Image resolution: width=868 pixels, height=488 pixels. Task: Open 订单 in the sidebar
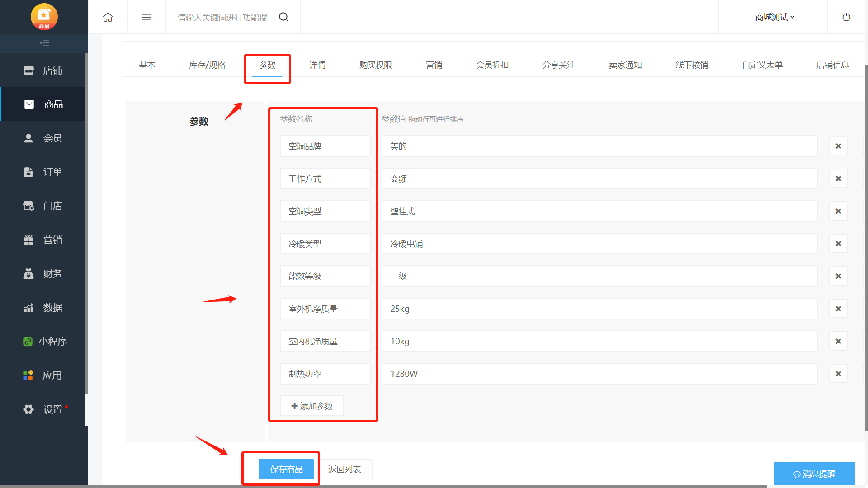coord(43,172)
